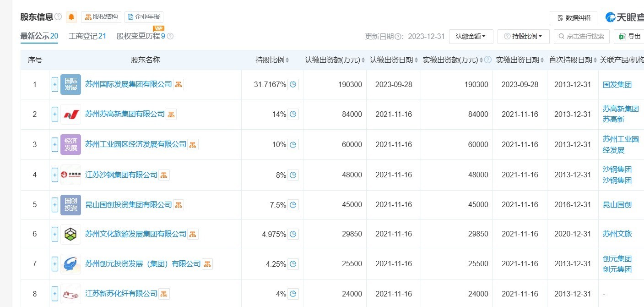Image resolution: width=644 pixels, height=307 pixels.
Task: Sort by 认缴出资日期 column header
Action: pos(394,60)
